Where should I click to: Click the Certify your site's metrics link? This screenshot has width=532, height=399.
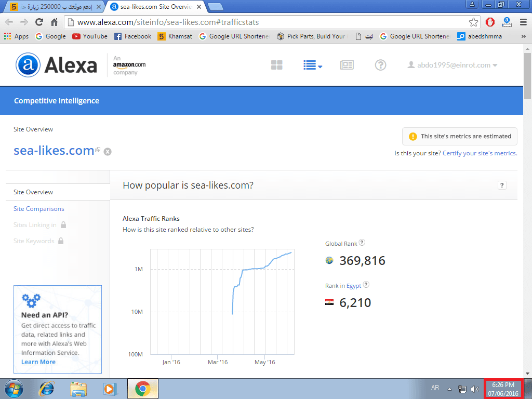point(480,153)
